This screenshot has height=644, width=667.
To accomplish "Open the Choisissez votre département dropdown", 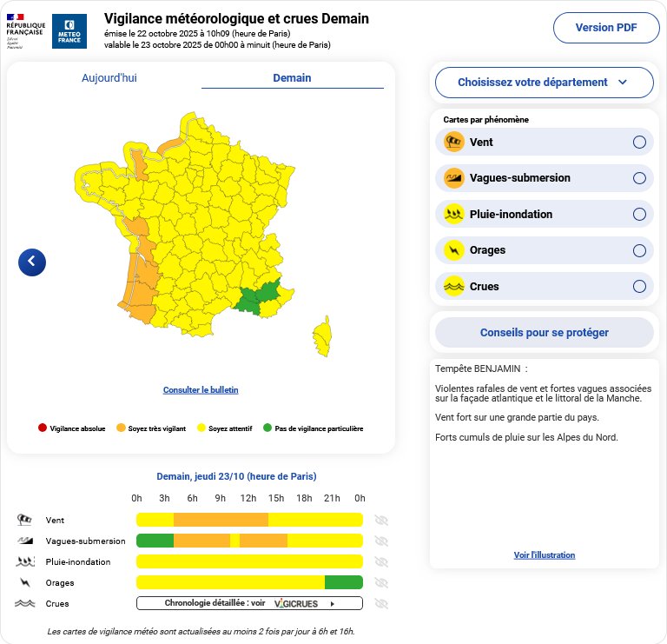I will pos(544,83).
